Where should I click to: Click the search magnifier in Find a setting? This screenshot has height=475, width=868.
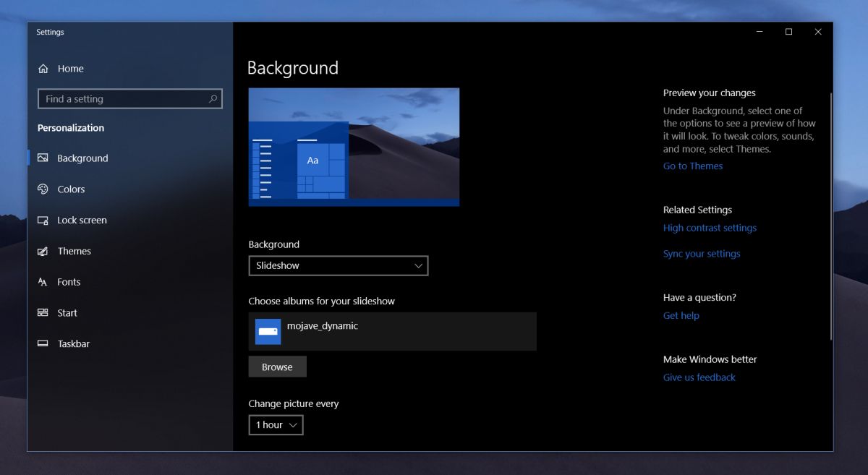213,98
